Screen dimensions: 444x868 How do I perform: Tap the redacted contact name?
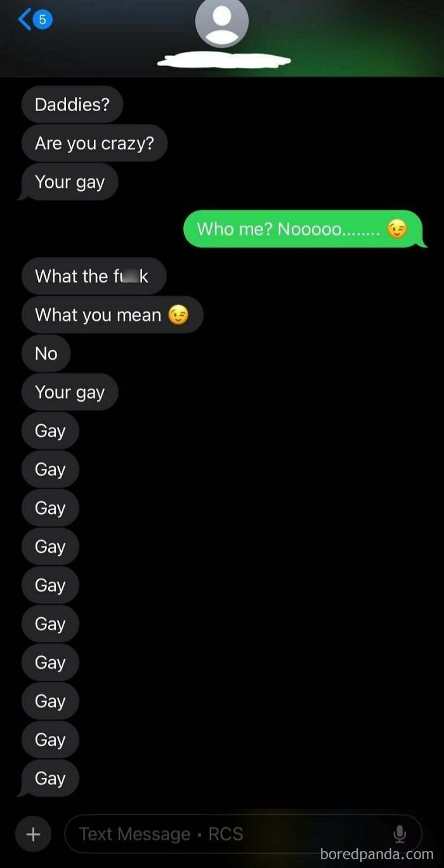tap(224, 61)
